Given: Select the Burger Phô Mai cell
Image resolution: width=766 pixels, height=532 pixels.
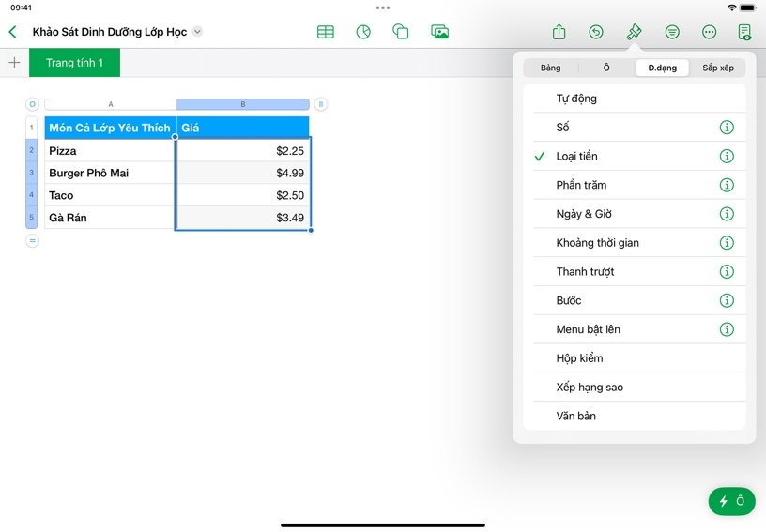Looking at the screenshot, I should point(109,174).
